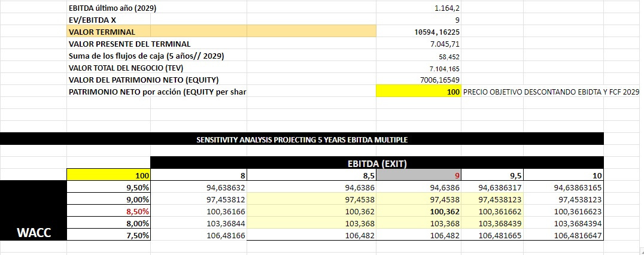Click the cell 103,368439
The width and height of the screenshot is (644, 255).
(492, 223)
